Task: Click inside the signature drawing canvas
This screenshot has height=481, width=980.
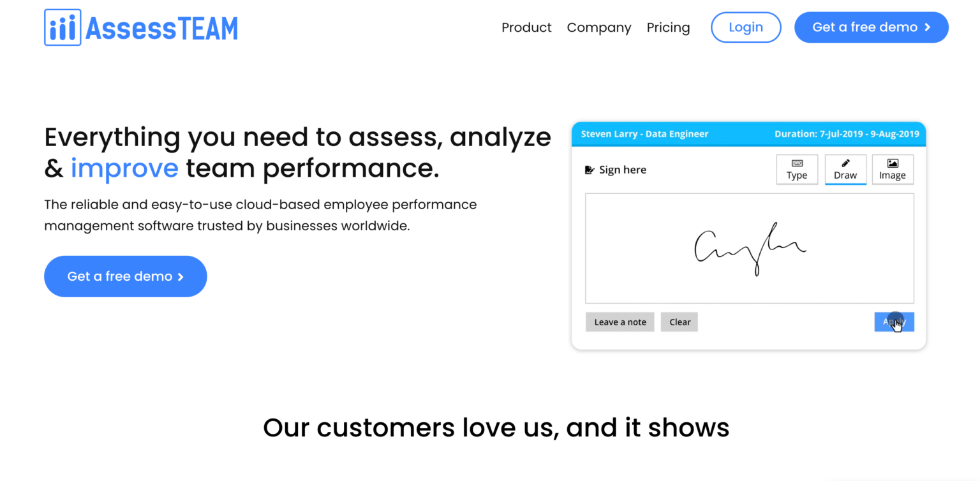Action: click(749, 248)
